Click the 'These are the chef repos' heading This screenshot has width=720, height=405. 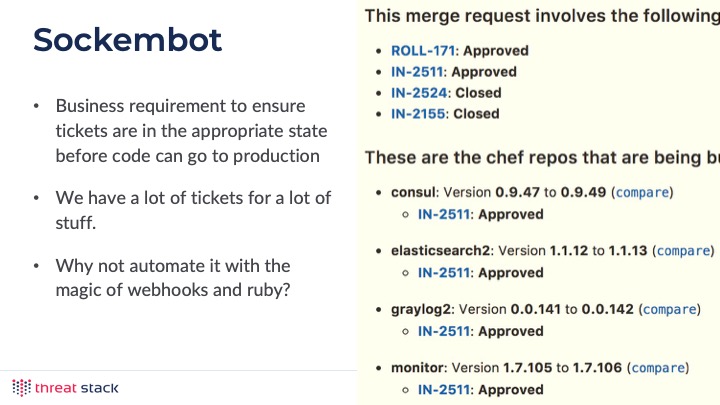[x=542, y=158]
